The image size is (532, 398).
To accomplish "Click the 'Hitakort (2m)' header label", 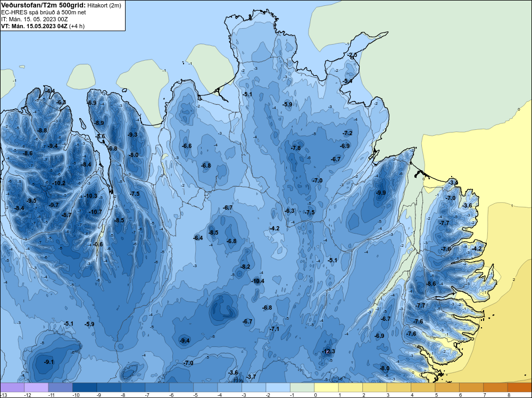I will [x=104, y=5].
